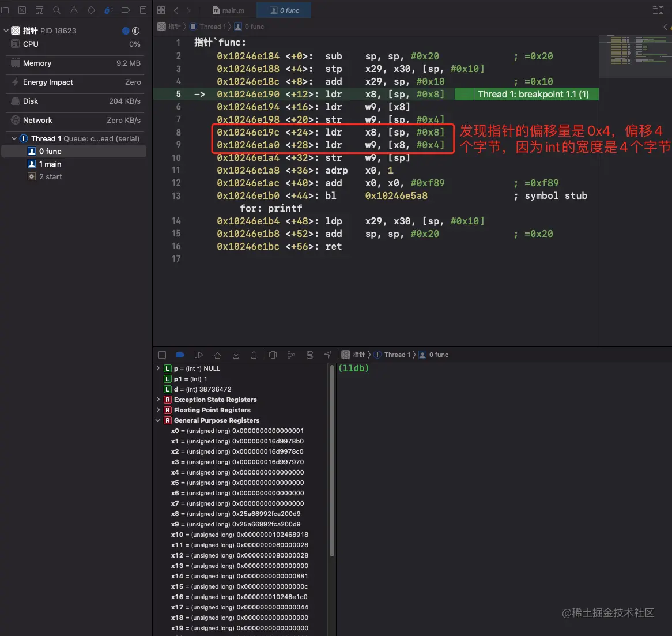Open the CPU gauge report

tap(75, 44)
